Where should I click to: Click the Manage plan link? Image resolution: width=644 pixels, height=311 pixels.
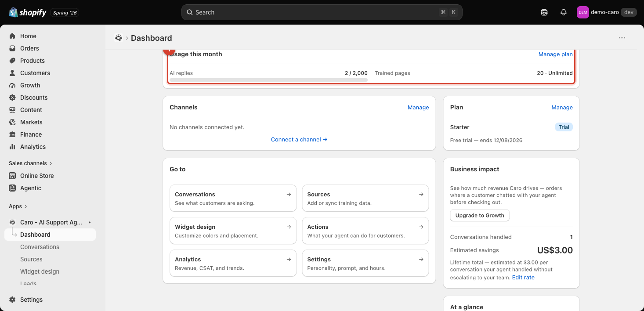tap(556, 54)
